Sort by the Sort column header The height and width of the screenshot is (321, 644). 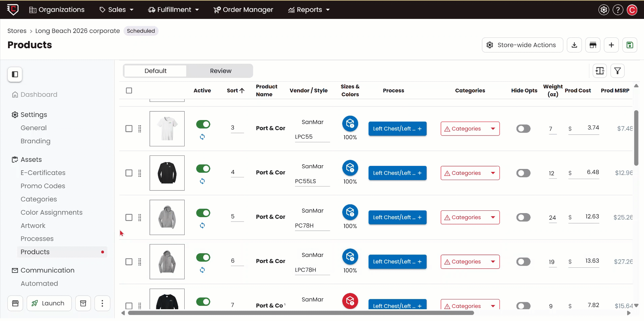(x=236, y=90)
